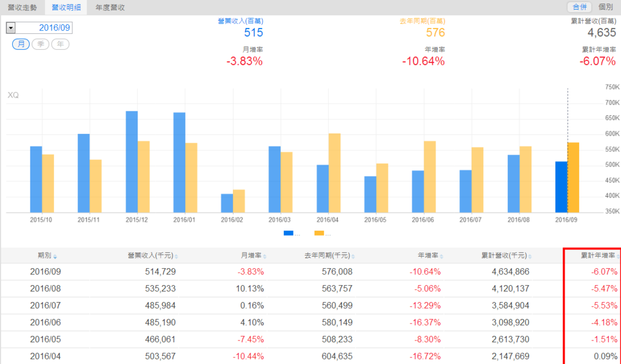This screenshot has height=364, width=621.
Task: Click last-year cell 576,008
Action: coord(337,272)
